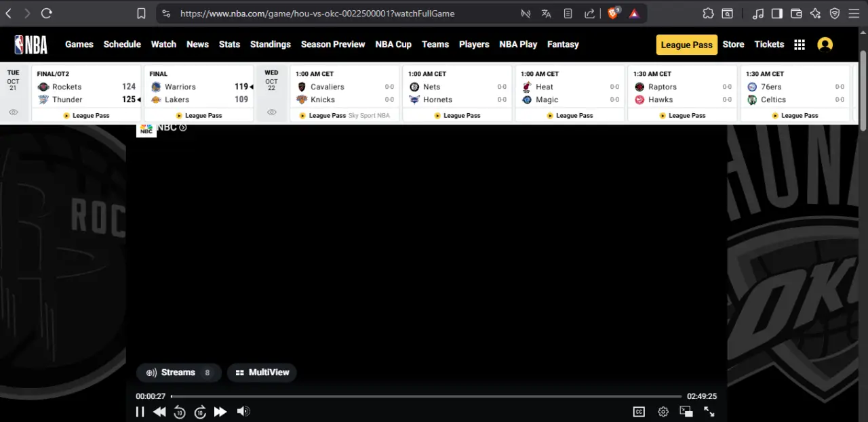Toggle hide scores for Oct 21
Image resolution: width=868 pixels, height=422 pixels.
[13, 112]
